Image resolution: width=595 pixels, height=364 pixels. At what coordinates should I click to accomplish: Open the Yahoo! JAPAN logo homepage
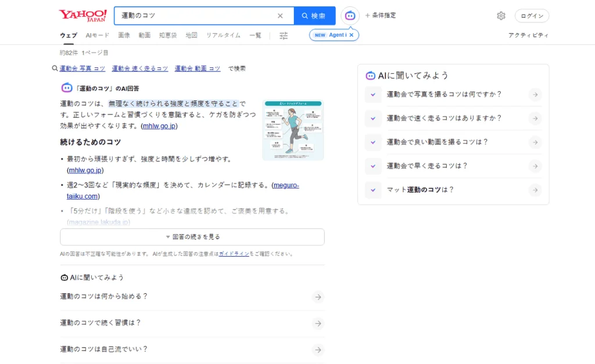click(83, 16)
